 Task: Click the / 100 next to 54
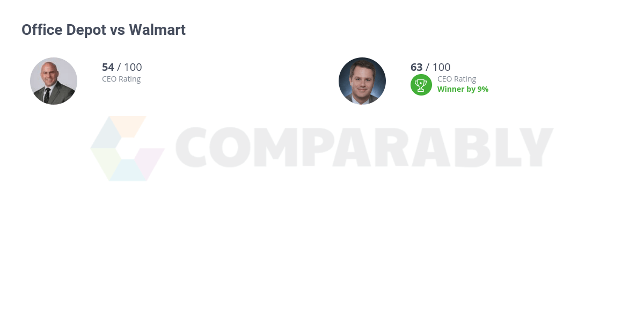(129, 67)
